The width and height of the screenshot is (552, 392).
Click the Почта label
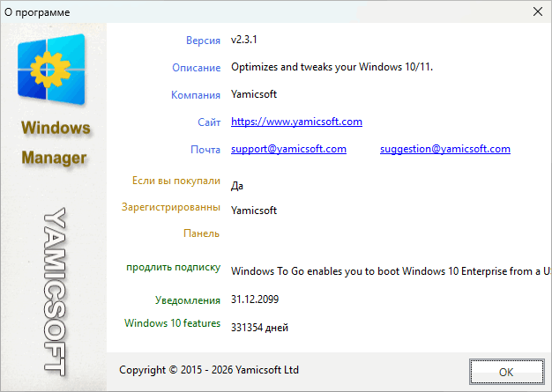pos(205,150)
